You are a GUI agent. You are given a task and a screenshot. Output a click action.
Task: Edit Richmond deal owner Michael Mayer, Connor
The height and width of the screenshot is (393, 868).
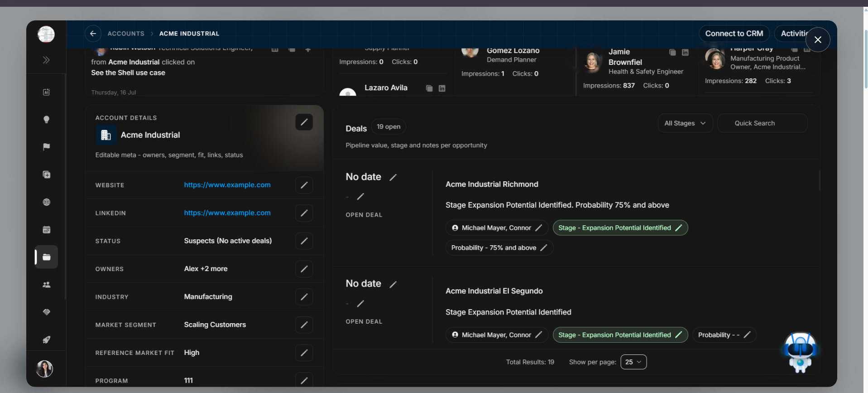[x=539, y=228]
